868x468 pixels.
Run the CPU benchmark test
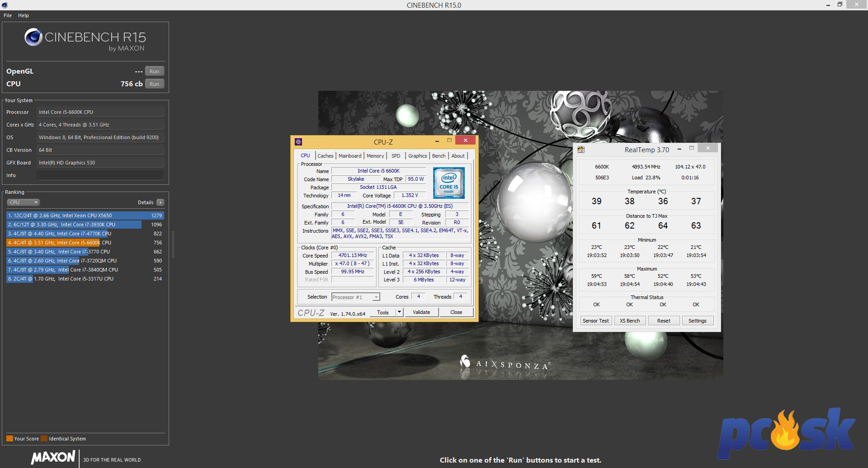(x=154, y=84)
